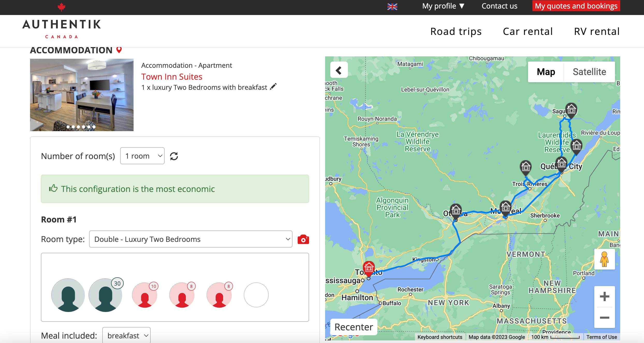Zoom out on the map

604,318
